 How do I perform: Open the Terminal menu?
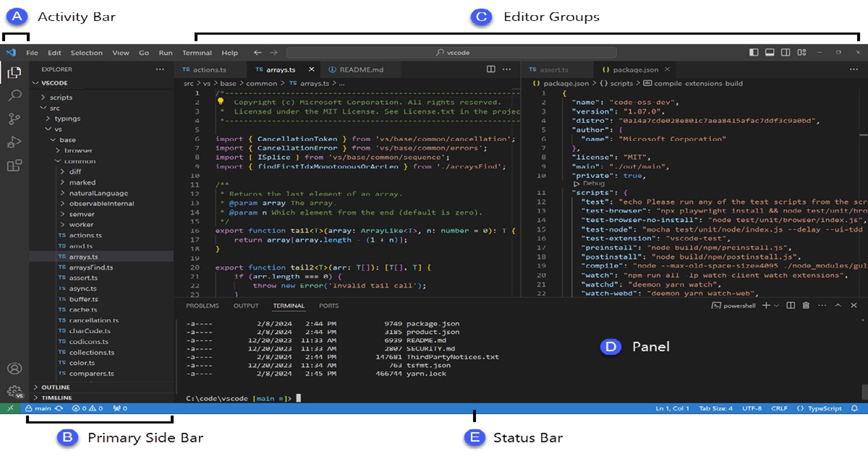point(197,52)
